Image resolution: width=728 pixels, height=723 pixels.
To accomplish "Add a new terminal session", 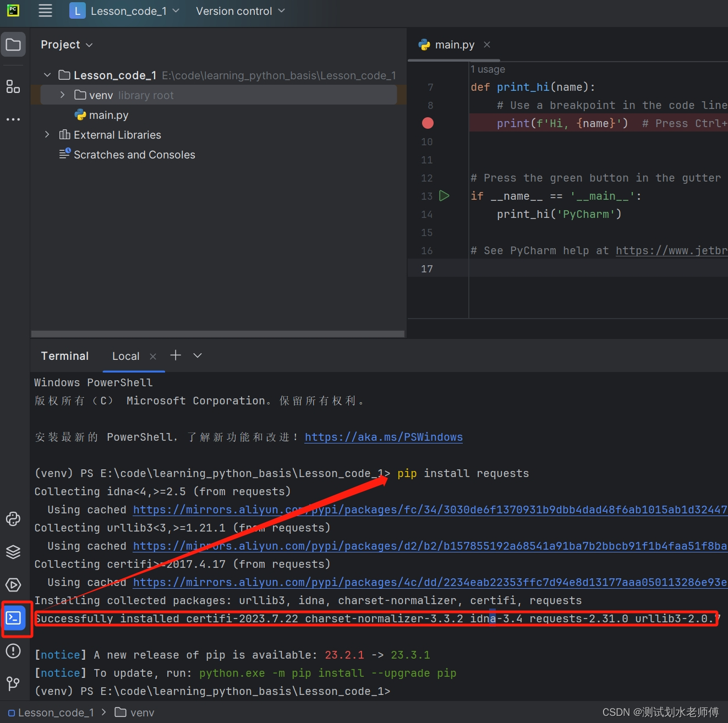I will (176, 355).
